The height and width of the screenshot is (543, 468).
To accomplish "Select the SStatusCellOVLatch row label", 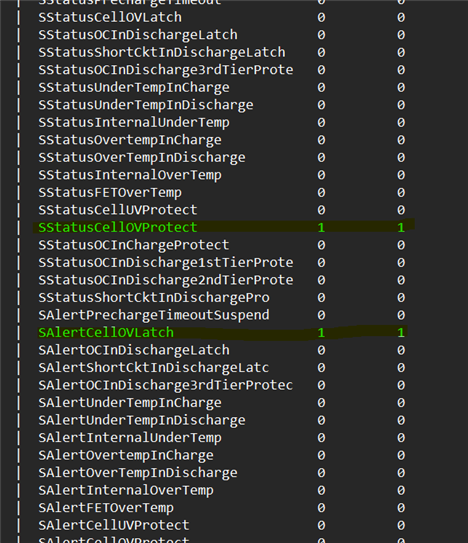I will click(x=110, y=17).
